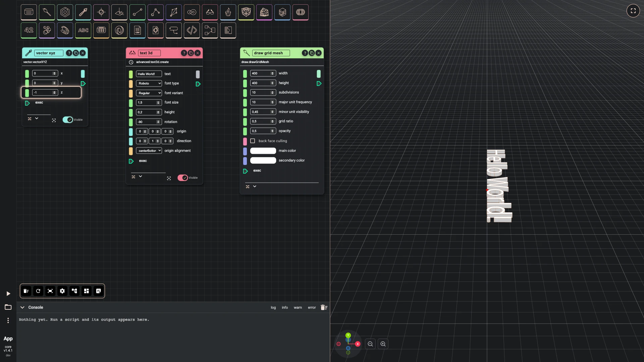The image size is (644, 362).
Task: Open the '42' number category icon
Action: pos(29,30)
